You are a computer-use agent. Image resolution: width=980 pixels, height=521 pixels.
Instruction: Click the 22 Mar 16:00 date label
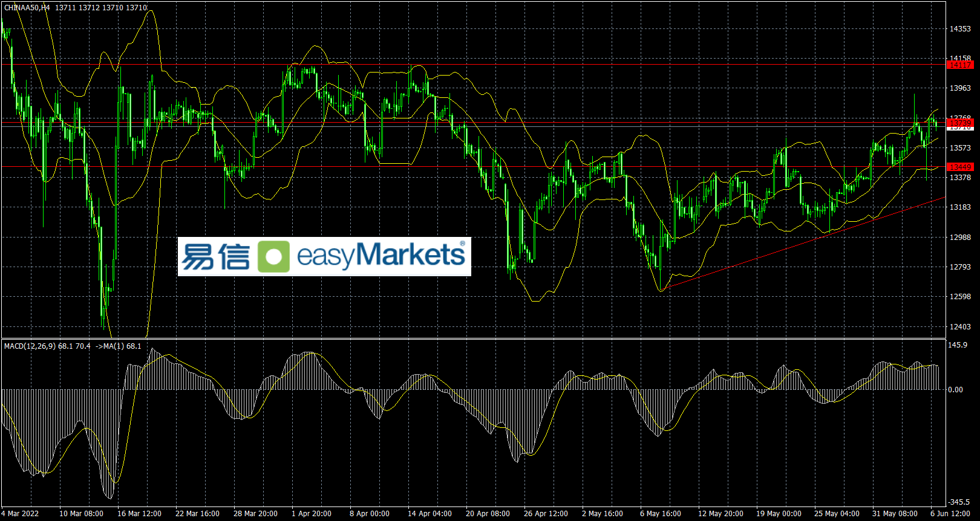(x=197, y=514)
